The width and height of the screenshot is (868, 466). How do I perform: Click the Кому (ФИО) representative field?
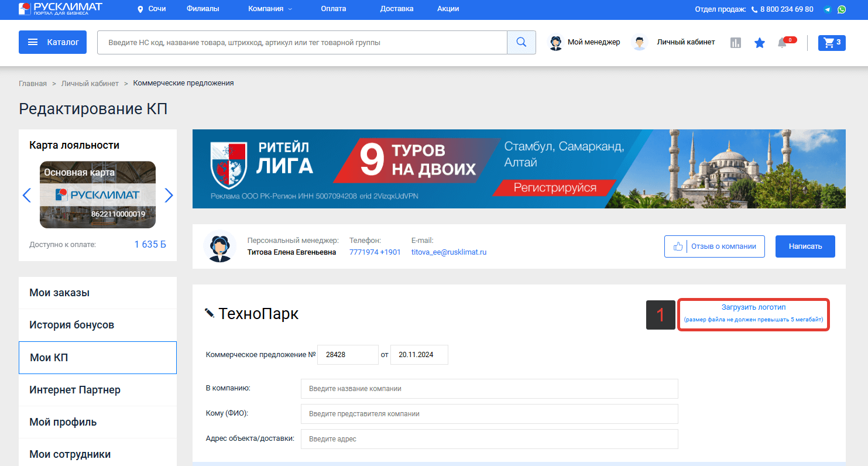tap(489, 414)
